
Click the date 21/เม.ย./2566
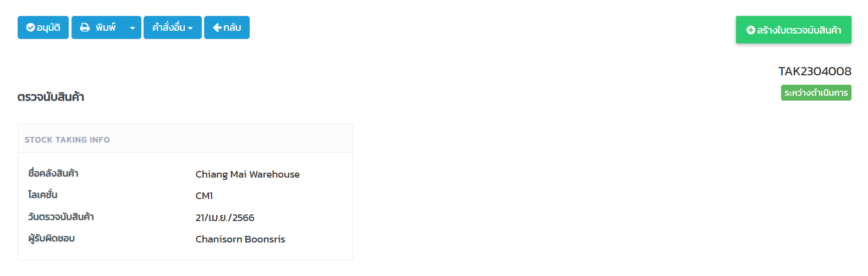coord(225,218)
